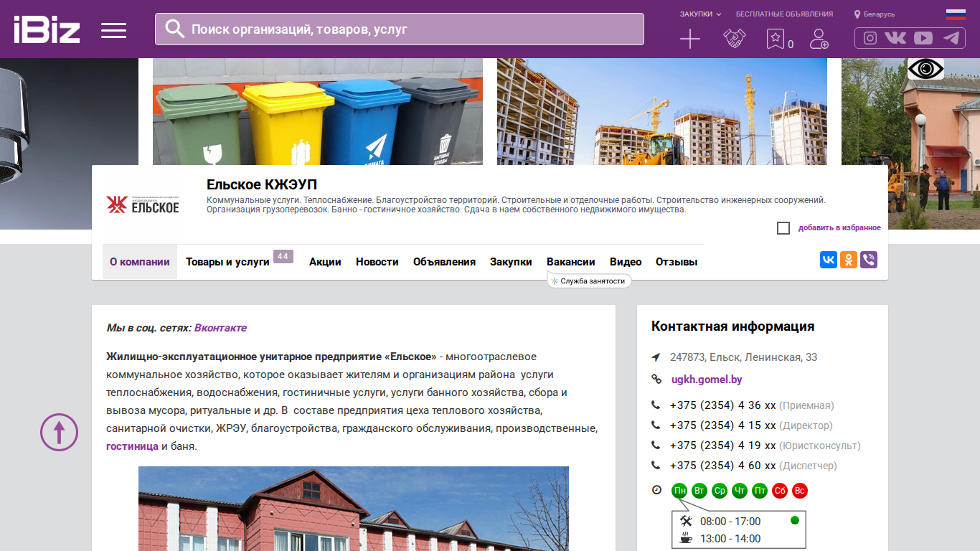This screenshot has width=980, height=551.
Task: Click the eye accessibility icon
Action: click(925, 69)
